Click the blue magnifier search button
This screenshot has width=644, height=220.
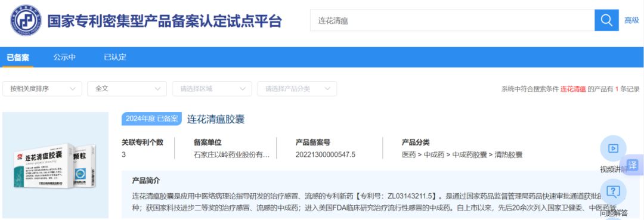point(606,20)
